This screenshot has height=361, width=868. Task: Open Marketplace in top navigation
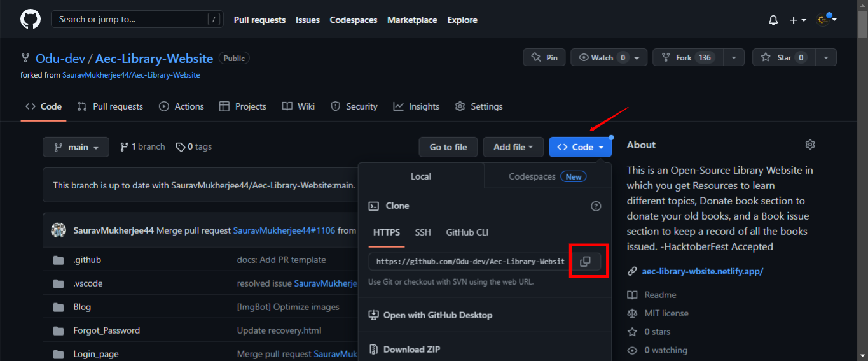(412, 20)
